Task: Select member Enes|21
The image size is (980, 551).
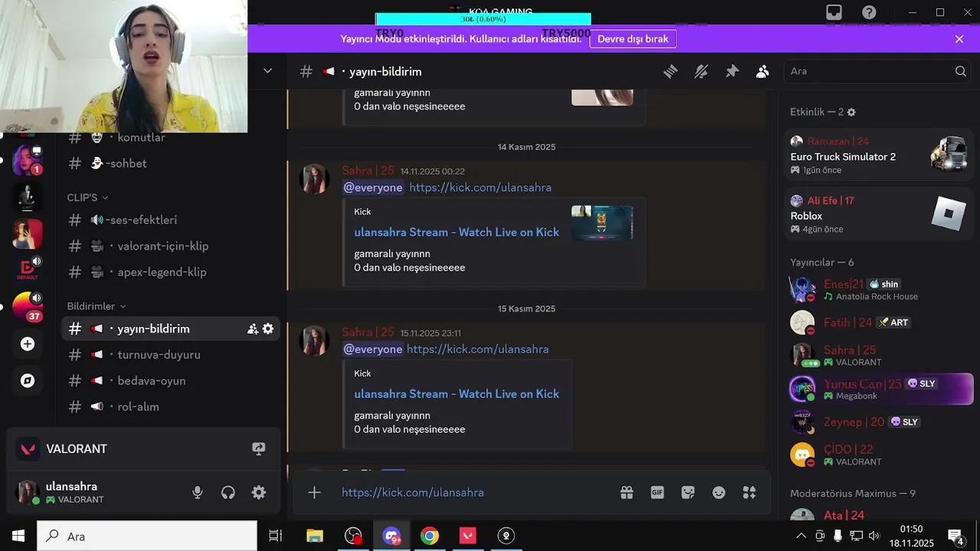Action: pos(879,289)
